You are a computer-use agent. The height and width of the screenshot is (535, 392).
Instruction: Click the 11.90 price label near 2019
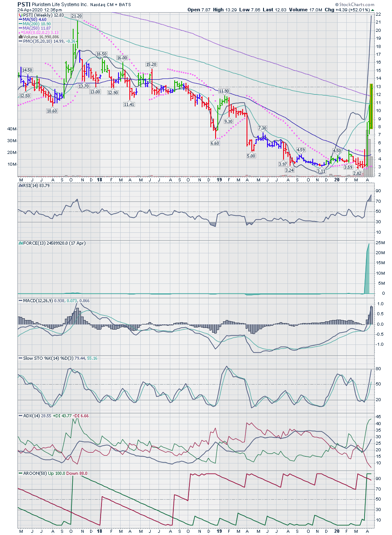pyautogui.click(x=224, y=91)
